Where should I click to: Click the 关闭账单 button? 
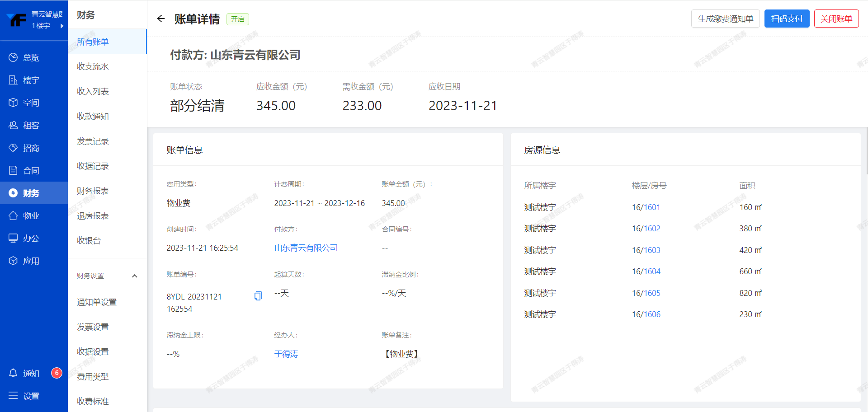[836, 19]
